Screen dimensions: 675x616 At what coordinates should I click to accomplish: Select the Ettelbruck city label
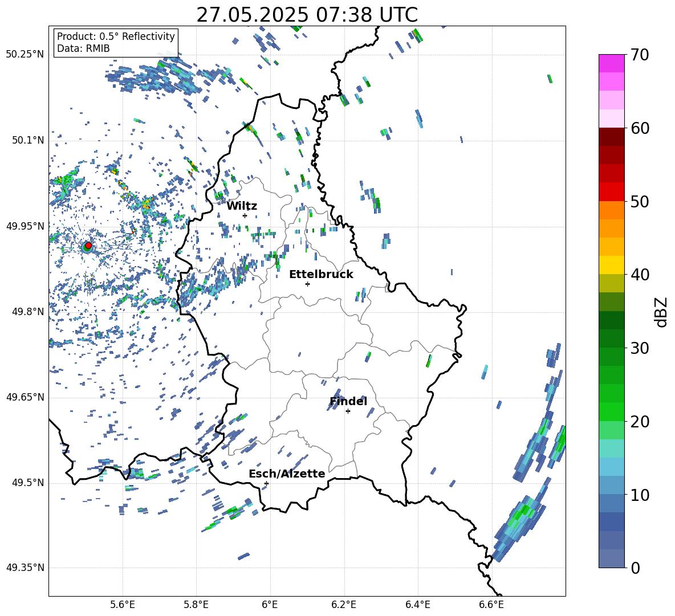pos(321,275)
